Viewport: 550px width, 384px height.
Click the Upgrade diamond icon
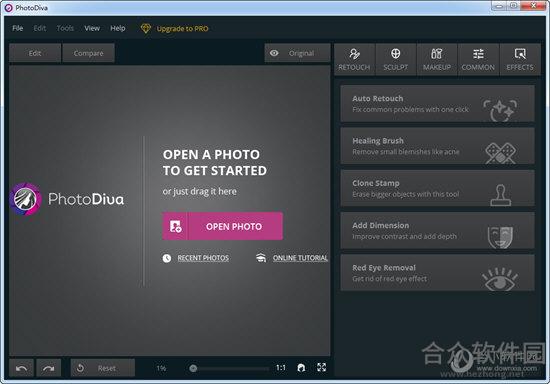coord(146,28)
